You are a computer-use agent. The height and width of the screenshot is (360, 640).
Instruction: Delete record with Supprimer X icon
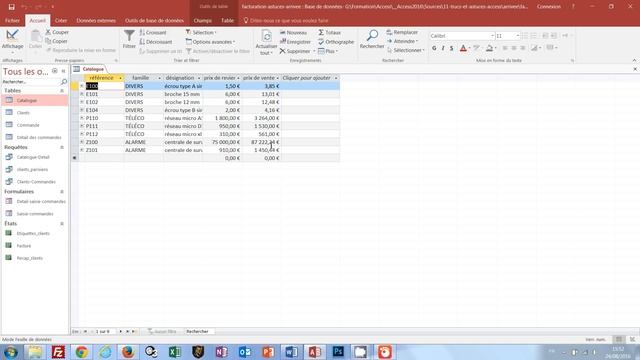[x=282, y=51]
